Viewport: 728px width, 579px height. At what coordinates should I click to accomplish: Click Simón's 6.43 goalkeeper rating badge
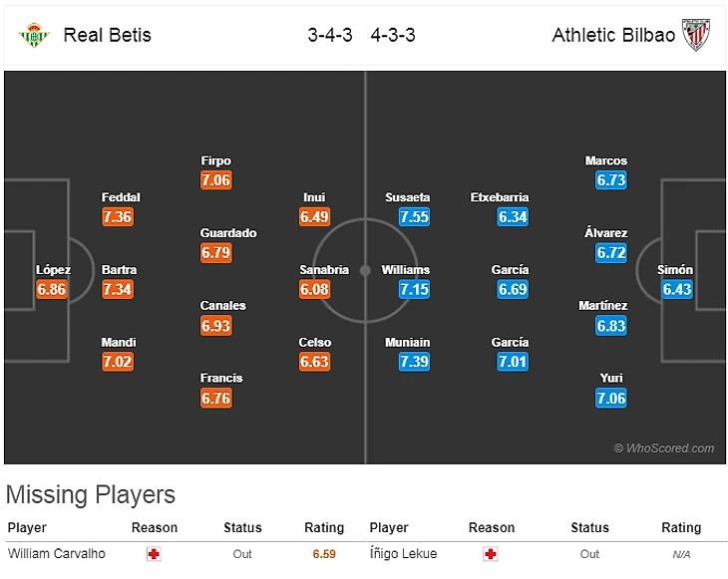pyautogui.click(x=676, y=289)
